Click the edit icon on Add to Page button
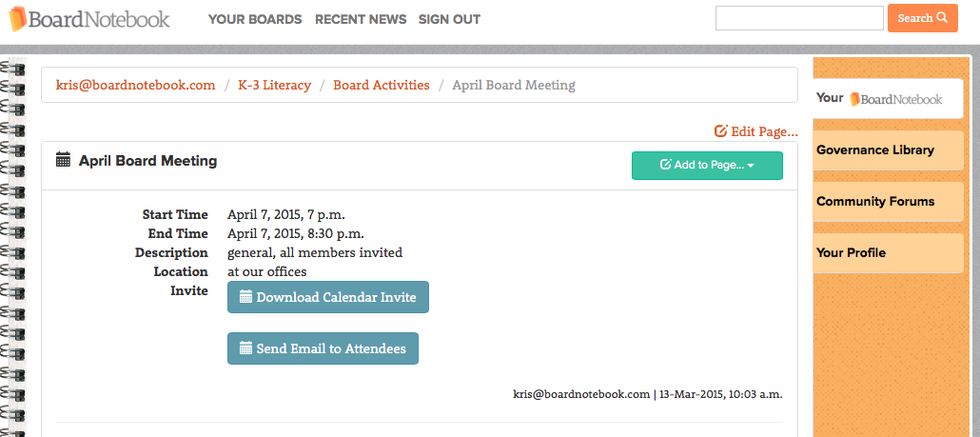980x437 pixels. (666, 165)
